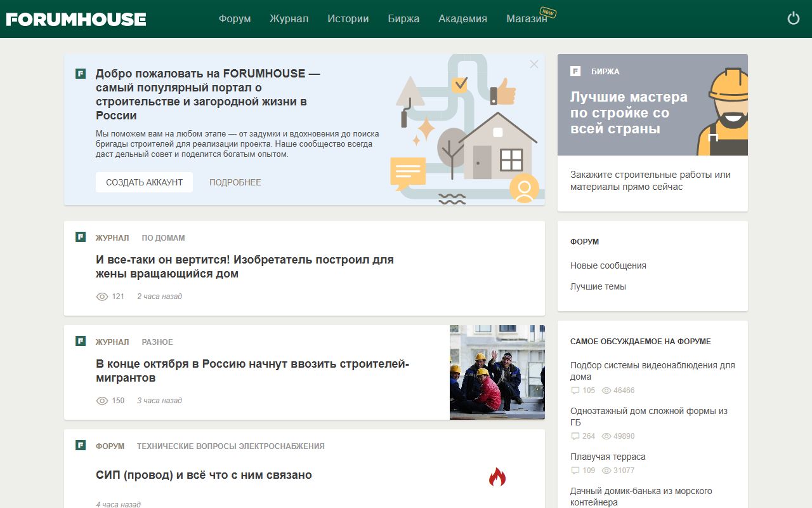Click the views eye icon showing 121
Image resolution: width=812 pixels, height=508 pixels.
[x=102, y=297]
